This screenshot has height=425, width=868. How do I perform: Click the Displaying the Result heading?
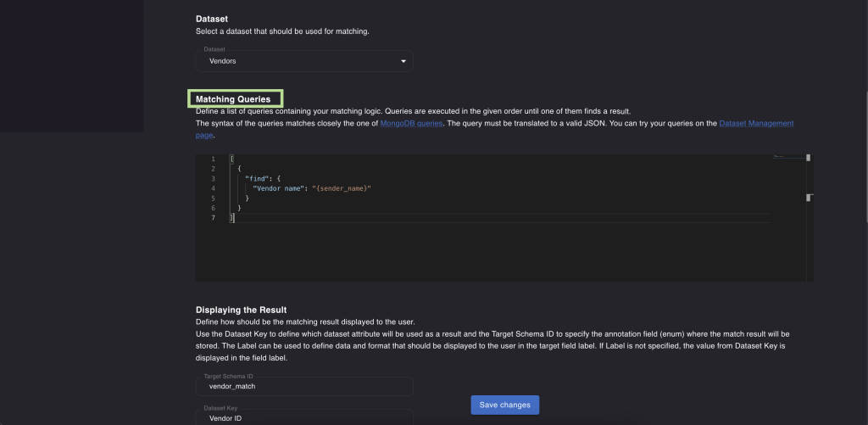click(241, 310)
